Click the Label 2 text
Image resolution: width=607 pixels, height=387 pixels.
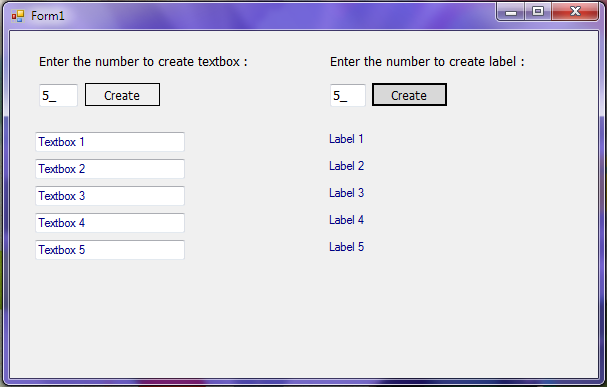(x=346, y=166)
